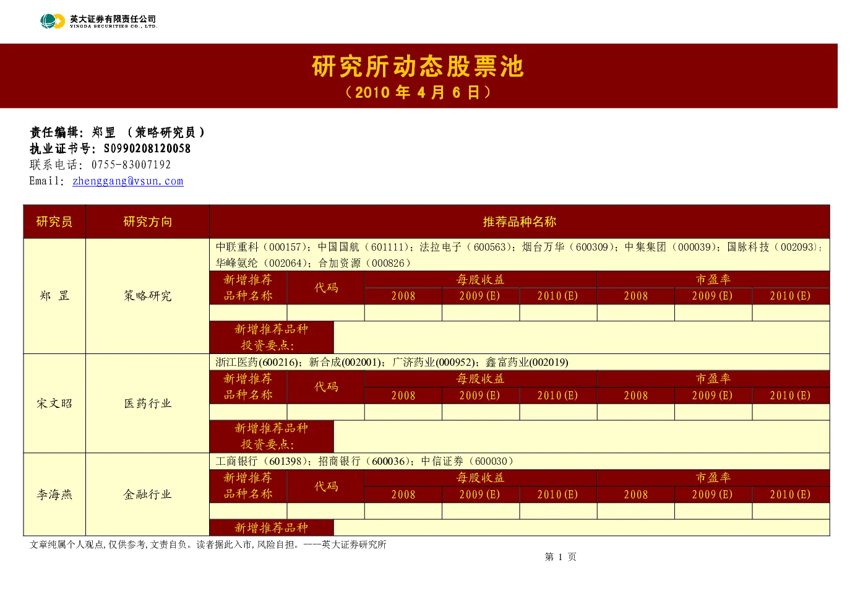Click the Yingda Securities company logo
Screen dimensions: 868x614
[x=99, y=21]
